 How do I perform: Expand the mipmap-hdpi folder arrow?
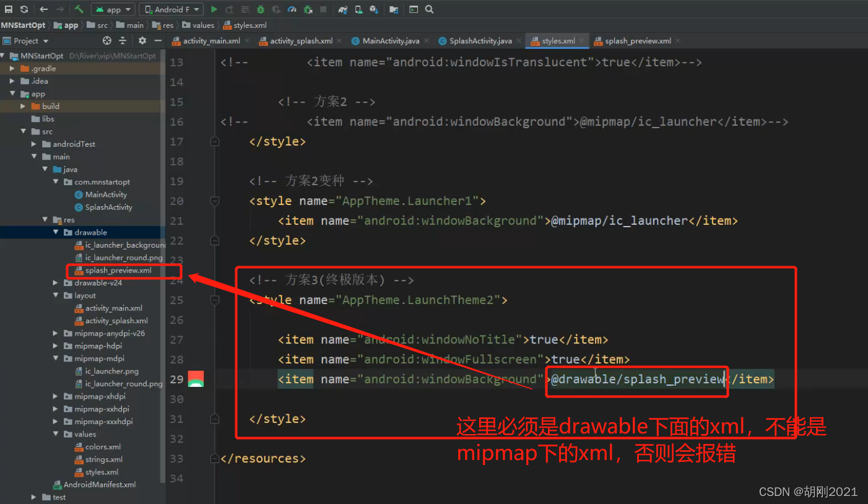click(56, 346)
